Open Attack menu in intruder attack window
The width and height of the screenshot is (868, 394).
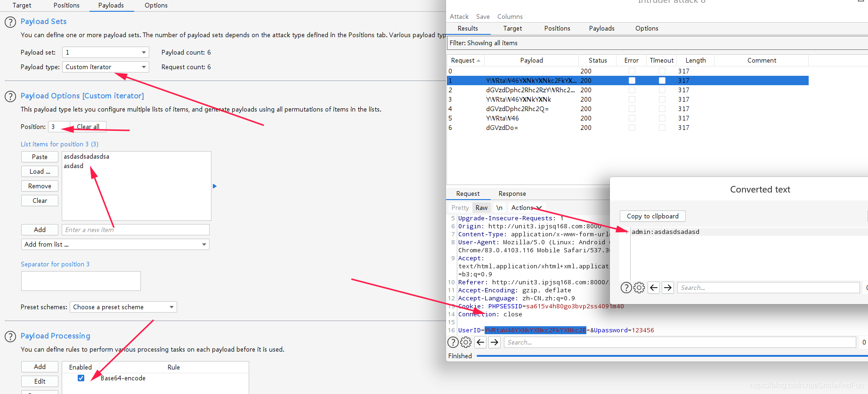tap(459, 16)
